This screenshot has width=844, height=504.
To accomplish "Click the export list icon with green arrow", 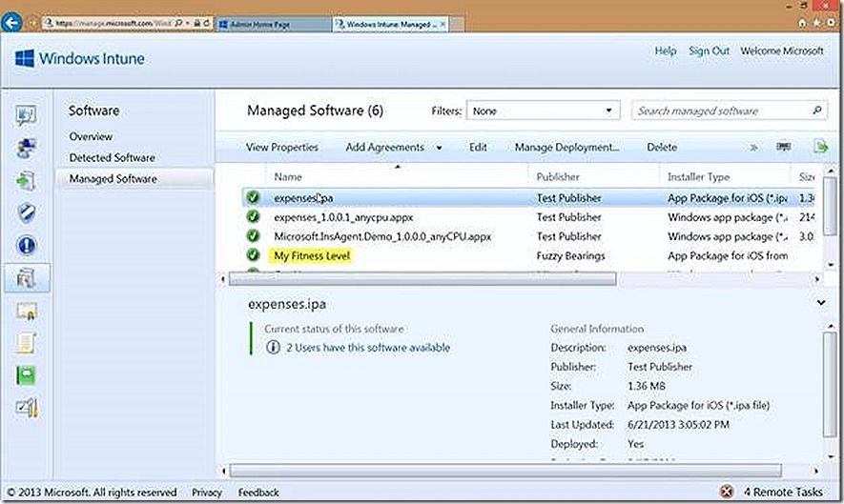I will (821, 146).
